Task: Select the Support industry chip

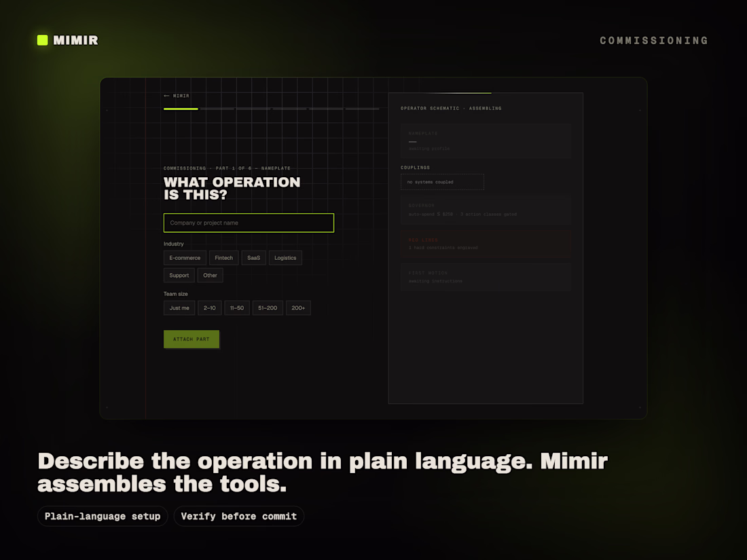Action: (x=179, y=275)
